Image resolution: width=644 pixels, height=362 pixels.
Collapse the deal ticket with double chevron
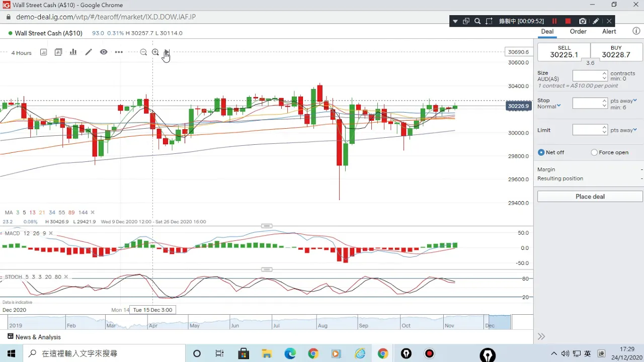541,336
